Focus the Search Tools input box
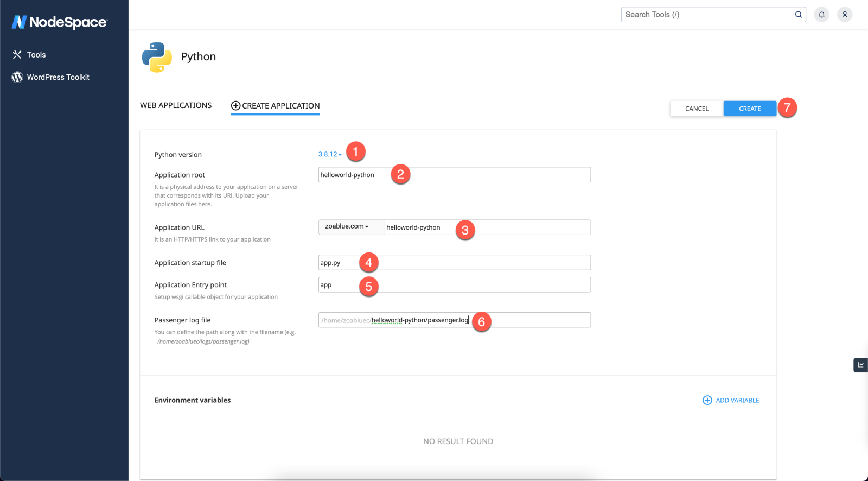The height and width of the screenshot is (481, 868). (x=705, y=15)
